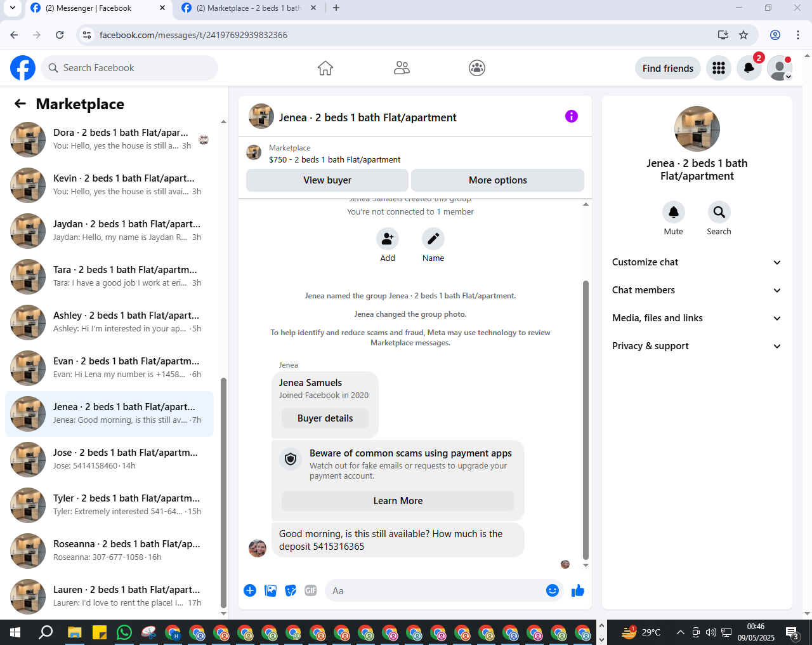Viewport: 812px width, 645px height.
Task: Open taskbar search magnifier
Action: [46, 632]
